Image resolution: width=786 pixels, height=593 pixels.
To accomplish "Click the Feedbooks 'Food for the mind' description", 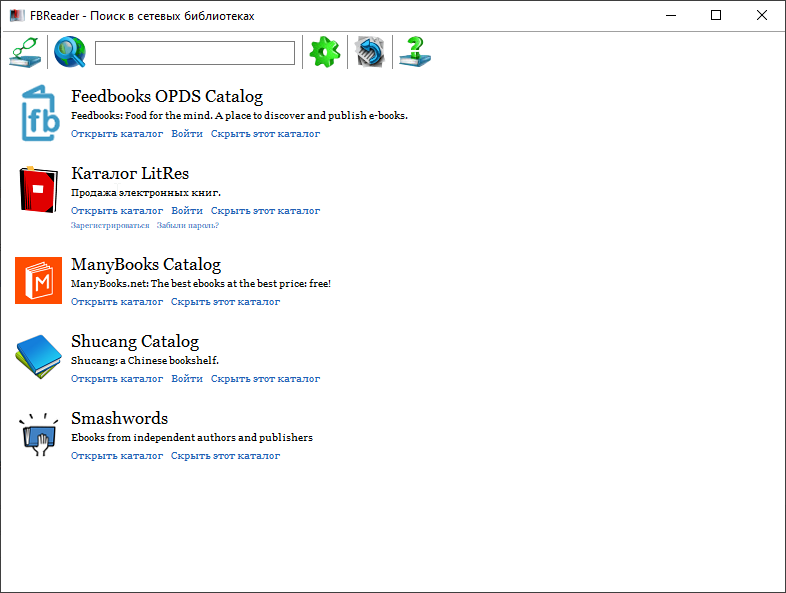I will tap(240, 115).
